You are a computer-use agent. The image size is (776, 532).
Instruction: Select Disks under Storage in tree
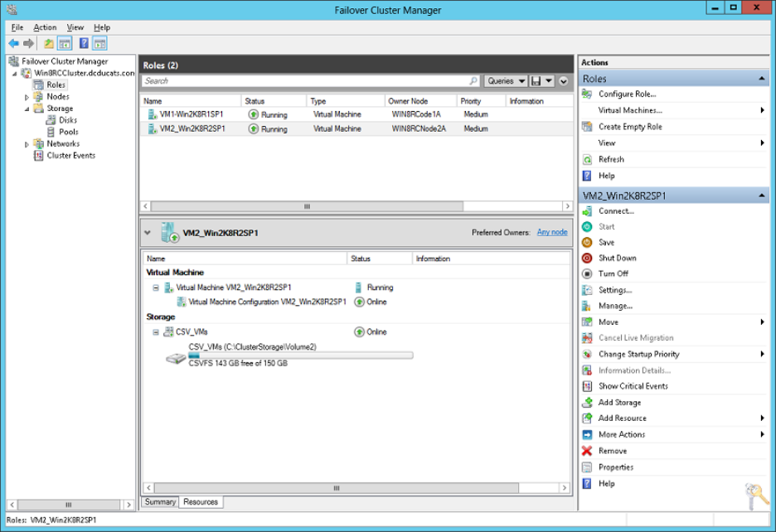68,120
